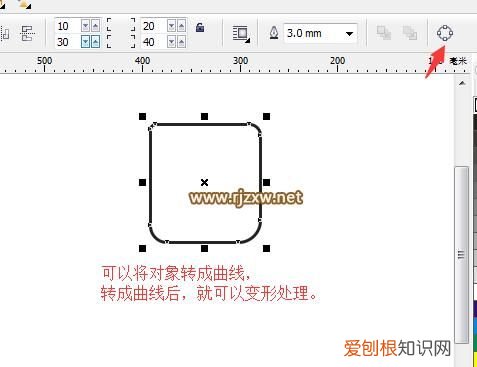Click the center X marker of the selection
The width and height of the screenshot is (477, 367).
(204, 182)
